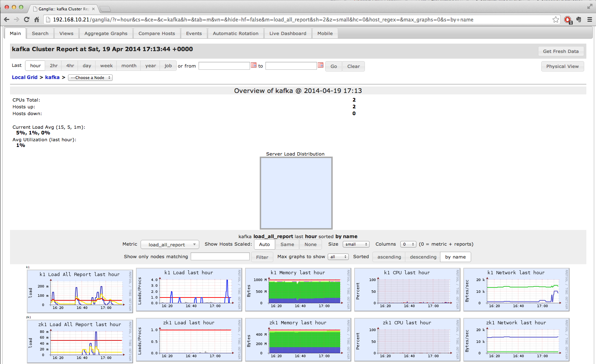Open k1 CPU last hour graph
Viewport: 596px width, 364px height.
tap(407, 290)
